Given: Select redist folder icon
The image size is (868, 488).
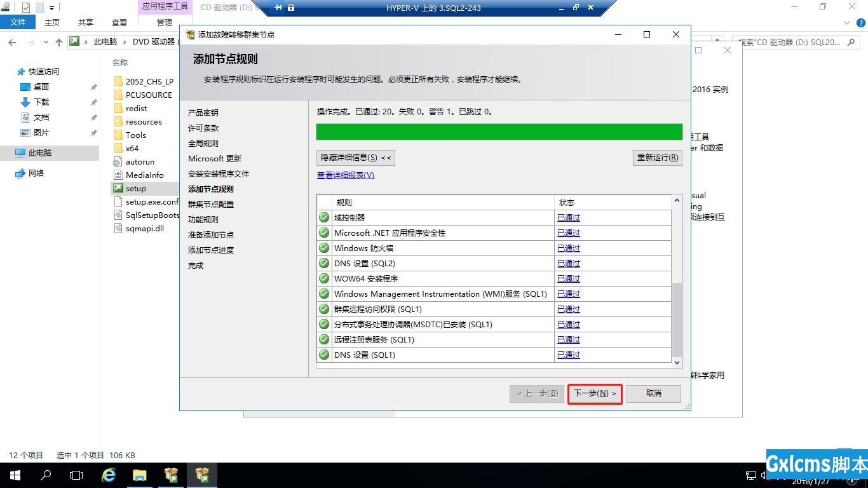Looking at the screenshot, I should coord(118,108).
